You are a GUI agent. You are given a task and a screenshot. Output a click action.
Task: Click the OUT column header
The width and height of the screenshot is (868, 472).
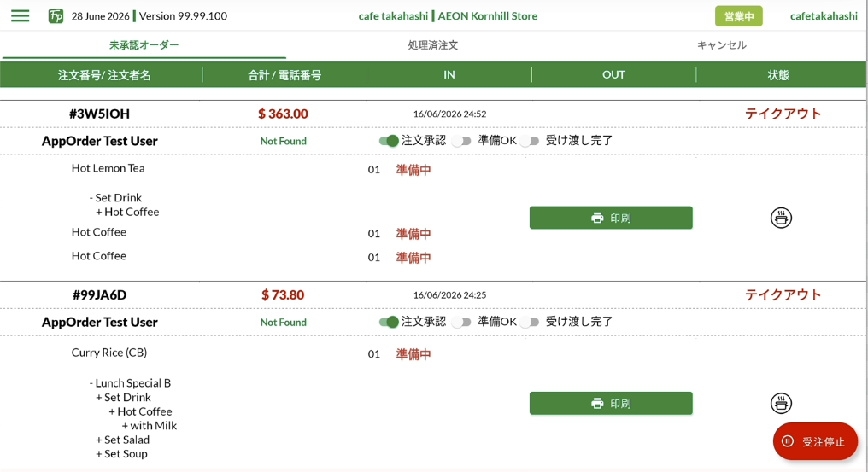coord(613,75)
